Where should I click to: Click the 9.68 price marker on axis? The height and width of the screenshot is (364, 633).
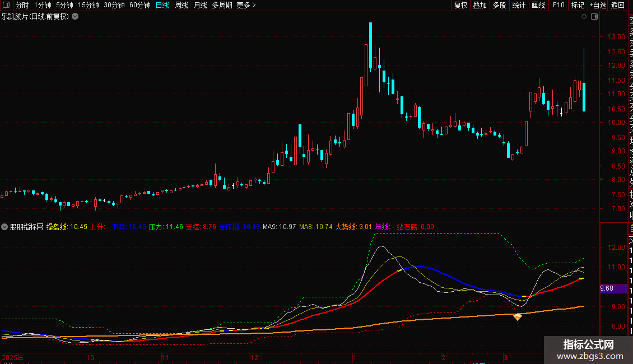click(613, 288)
